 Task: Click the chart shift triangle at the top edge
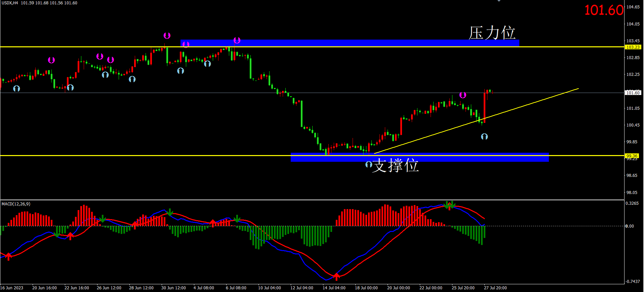(499, 1)
